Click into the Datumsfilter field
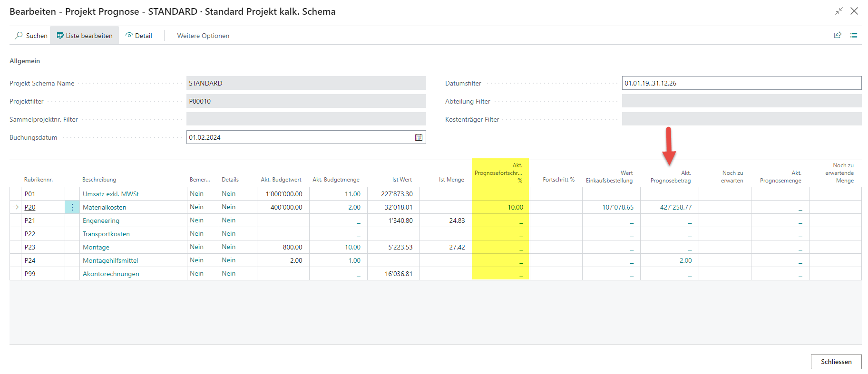Screen dimensions: 868x374 (741, 83)
